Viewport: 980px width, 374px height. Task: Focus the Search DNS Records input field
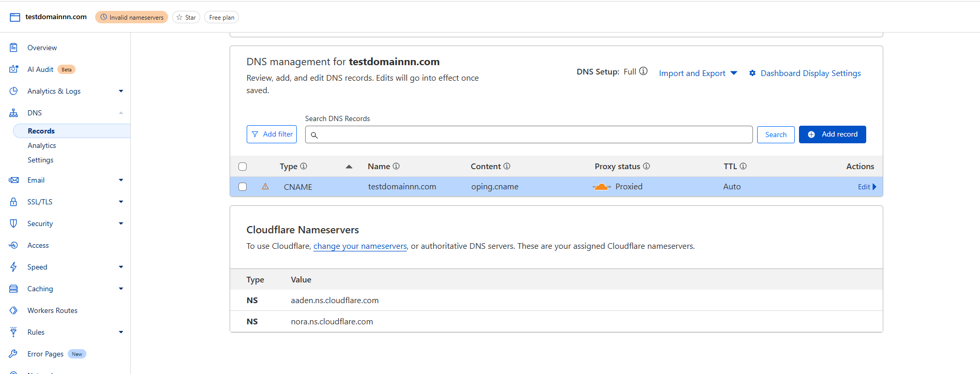pos(529,134)
